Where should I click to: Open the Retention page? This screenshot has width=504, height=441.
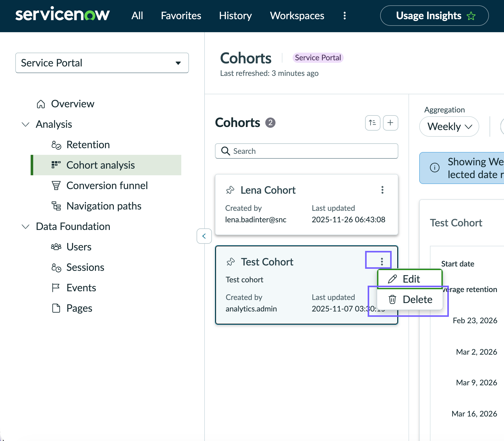(88, 145)
